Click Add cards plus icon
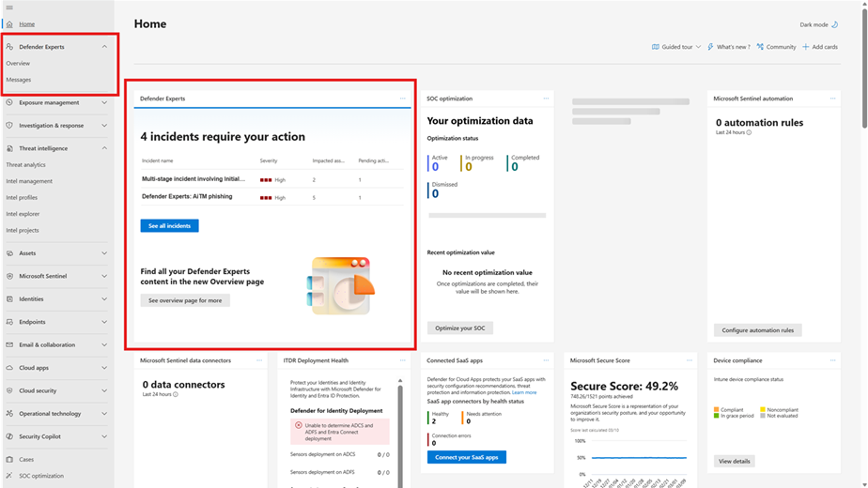Viewport: 868px width, 488px height. point(806,47)
